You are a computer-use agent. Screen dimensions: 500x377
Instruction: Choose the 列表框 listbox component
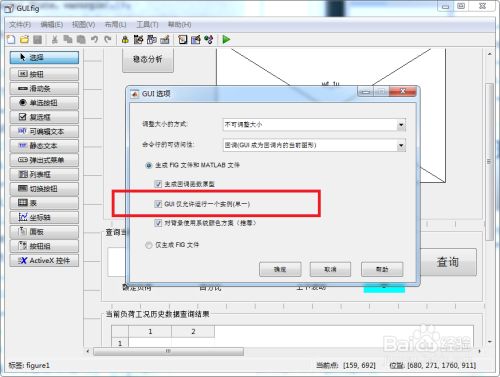pyautogui.click(x=44, y=174)
